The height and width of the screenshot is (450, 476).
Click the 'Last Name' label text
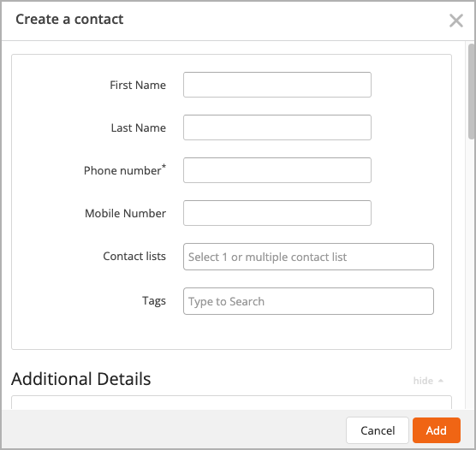pos(139,127)
